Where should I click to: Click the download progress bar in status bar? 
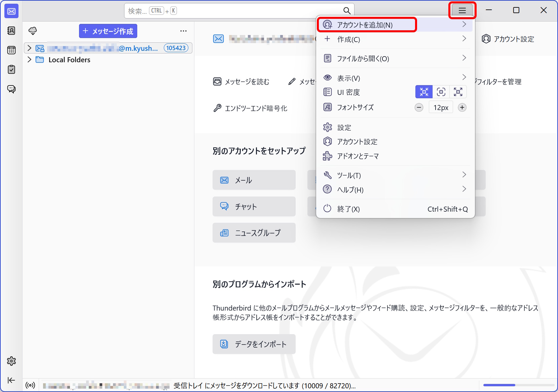tap(518, 385)
